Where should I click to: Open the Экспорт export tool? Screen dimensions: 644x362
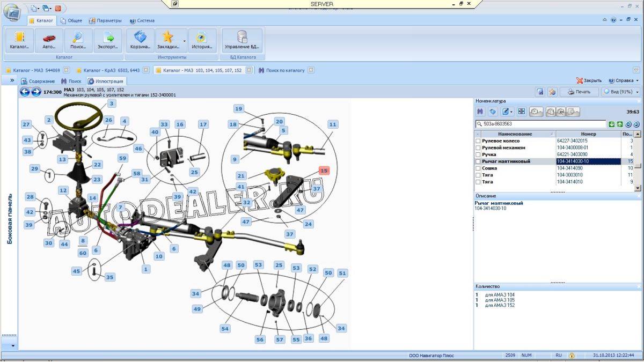click(107, 41)
